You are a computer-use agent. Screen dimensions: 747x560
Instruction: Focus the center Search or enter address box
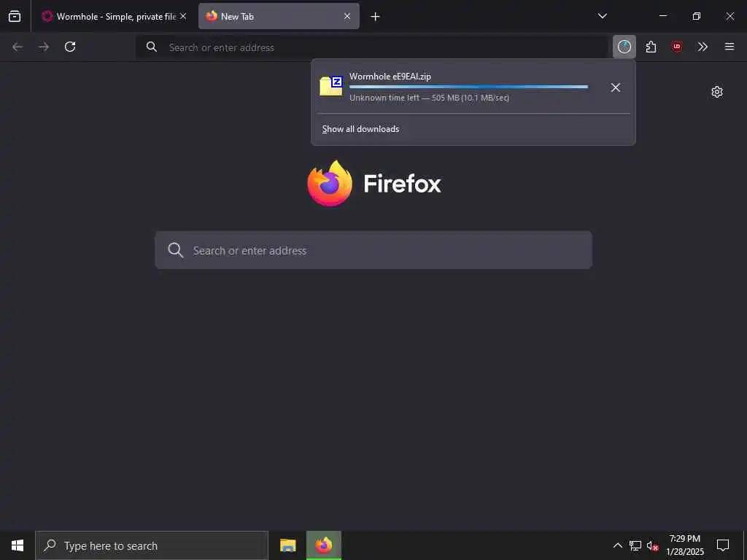tap(373, 251)
